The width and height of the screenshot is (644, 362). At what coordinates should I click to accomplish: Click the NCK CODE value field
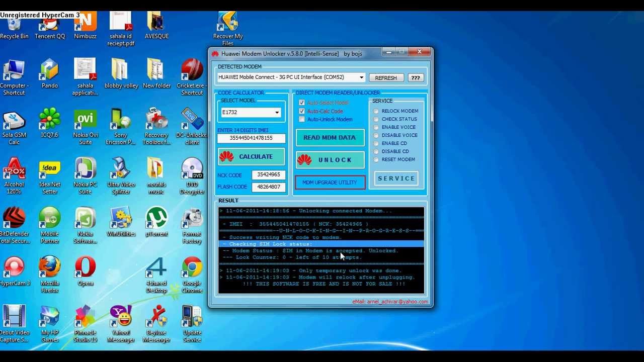pos(269,175)
